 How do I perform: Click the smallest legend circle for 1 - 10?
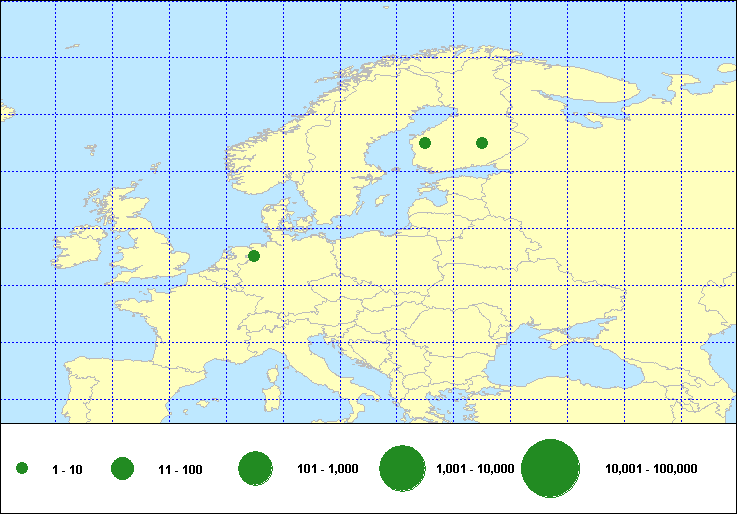tap(22, 469)
